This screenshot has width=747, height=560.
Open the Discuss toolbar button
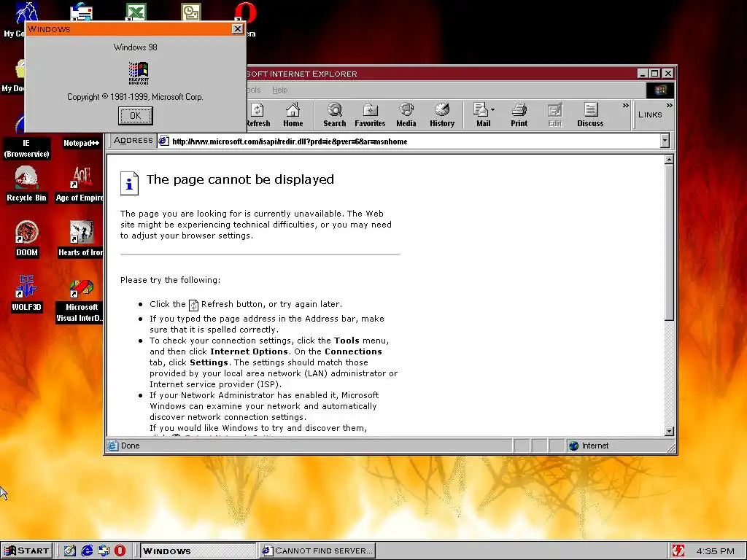click(x=590, y=115)
